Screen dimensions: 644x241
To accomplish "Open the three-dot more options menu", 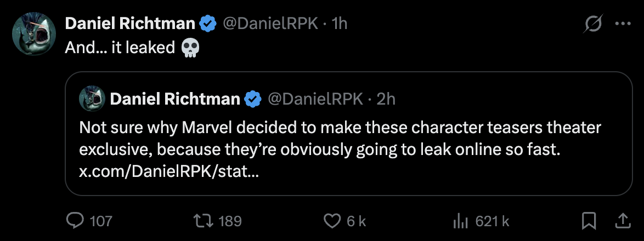I will (623, 24).
